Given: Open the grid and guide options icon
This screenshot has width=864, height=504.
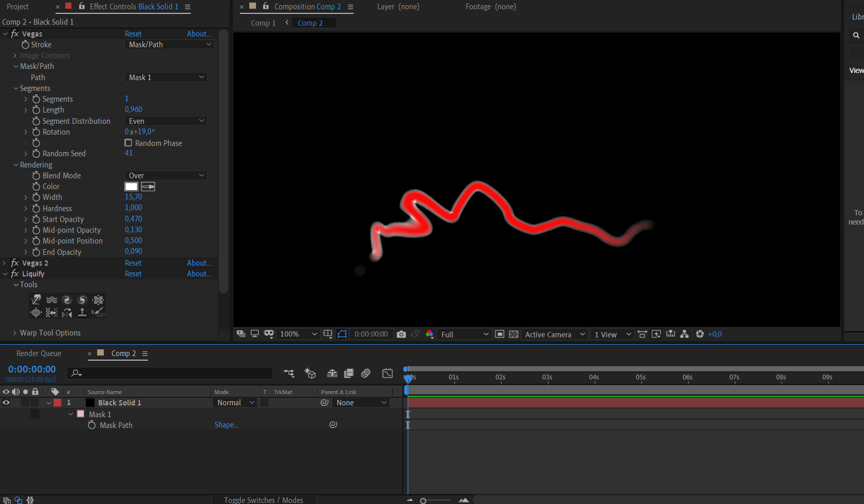Looking at the screenshot, I should (328, 334).
